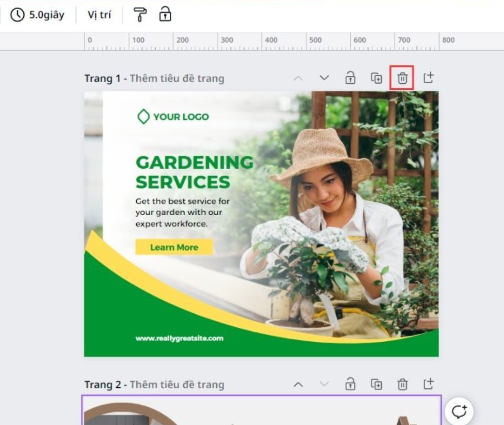
Task: Open the comment bubble button
Action: [x=459, y=411]
